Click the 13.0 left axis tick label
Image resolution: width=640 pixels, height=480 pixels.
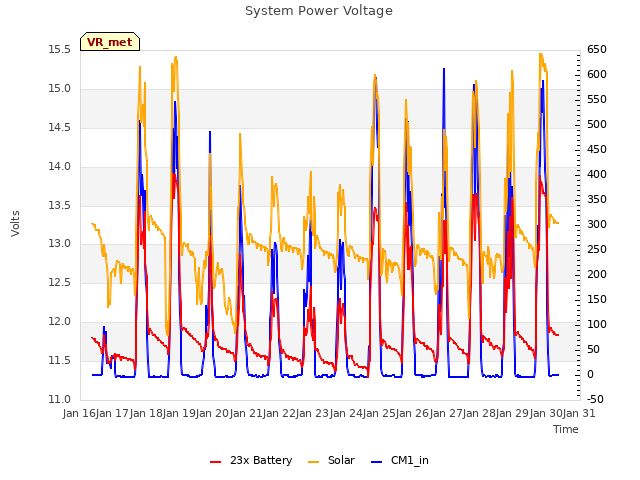pyautogui.click(x=59, y=244)
